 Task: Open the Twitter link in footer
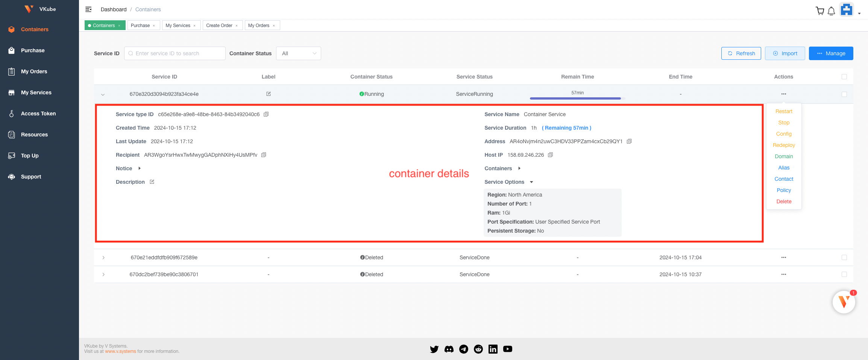434,349
